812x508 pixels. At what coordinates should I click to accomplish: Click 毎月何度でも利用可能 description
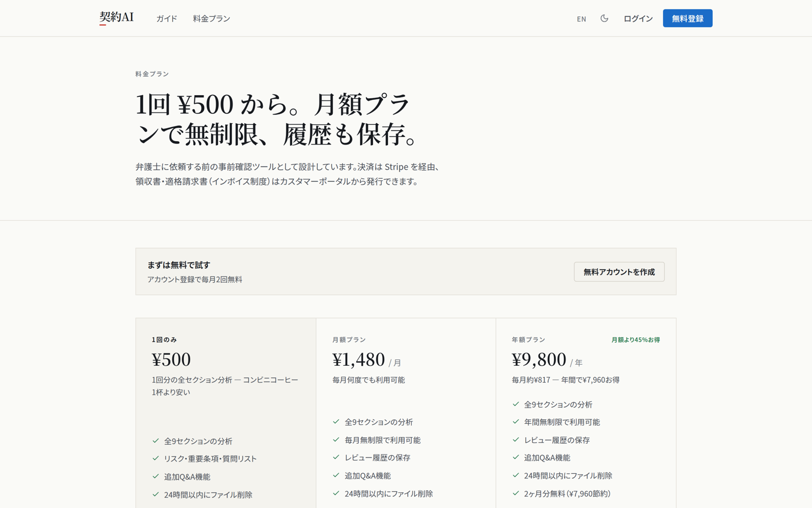[x=368, y=380]
